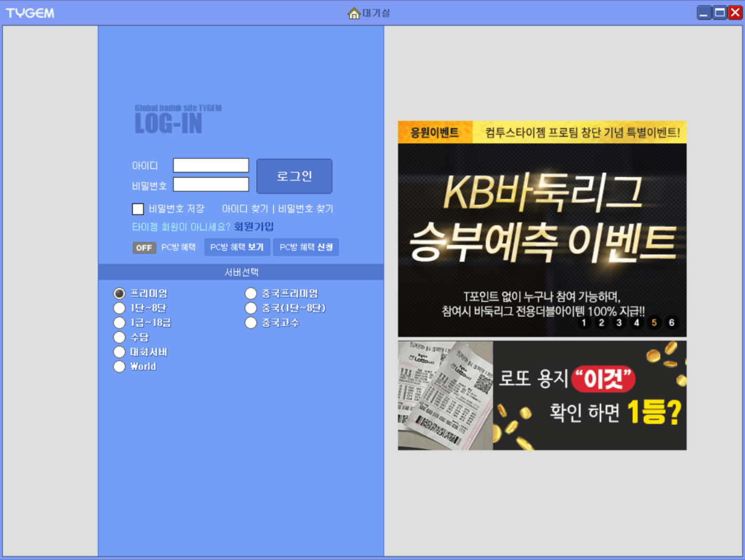Screen dimensions: 745x560
Task: Click inside the 아이디 input field
Action: [x=210, y=165]
